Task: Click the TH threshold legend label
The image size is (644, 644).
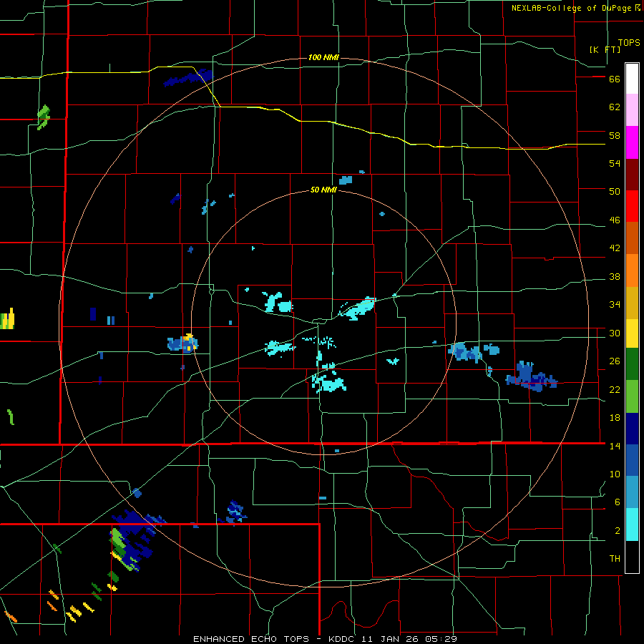Action: click(x=615, y=559)
